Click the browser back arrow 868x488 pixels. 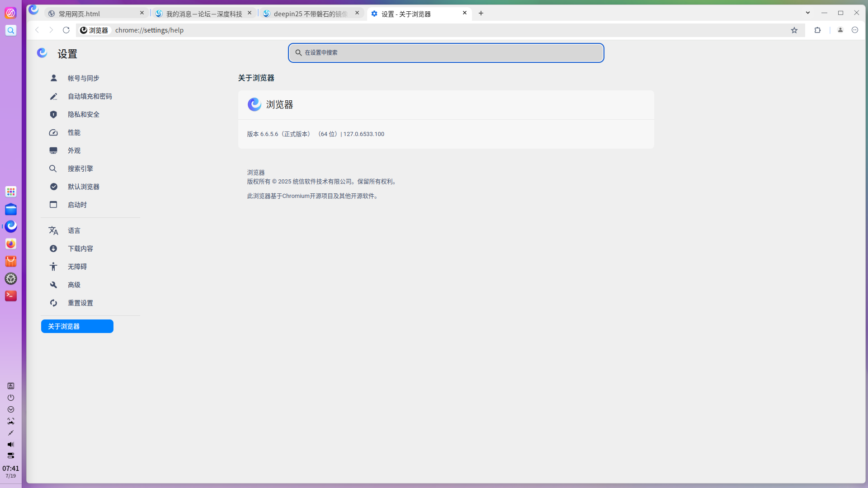[x=37, y=30]
